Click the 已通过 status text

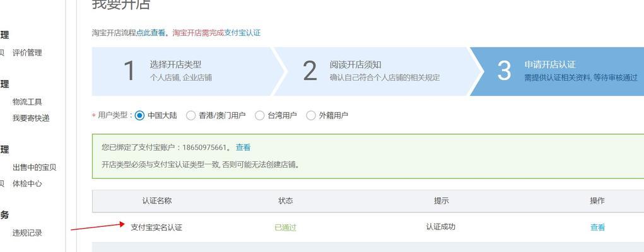point(286,227)
